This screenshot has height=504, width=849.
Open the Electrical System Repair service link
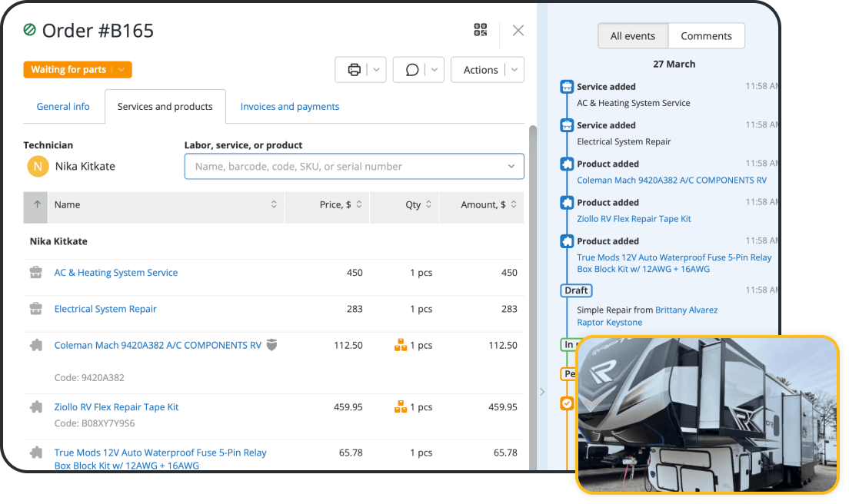(x=105, y=308)
